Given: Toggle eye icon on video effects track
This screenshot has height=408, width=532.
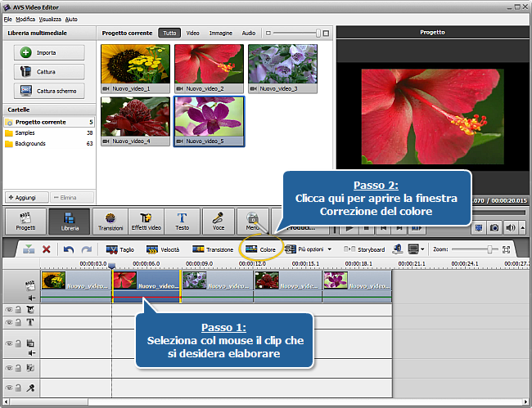Looking at the screenshot, I should [10, 310].
